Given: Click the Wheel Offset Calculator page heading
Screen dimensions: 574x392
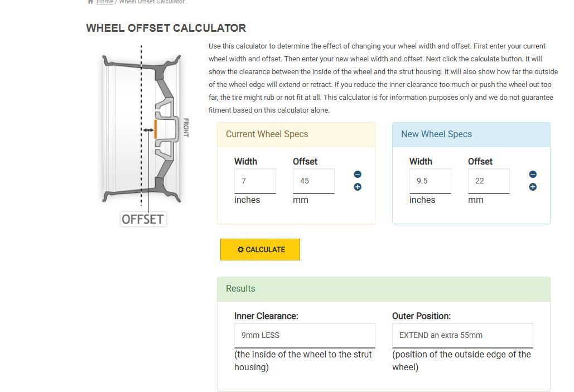Looking at the screenshot, I should (166, 28).
